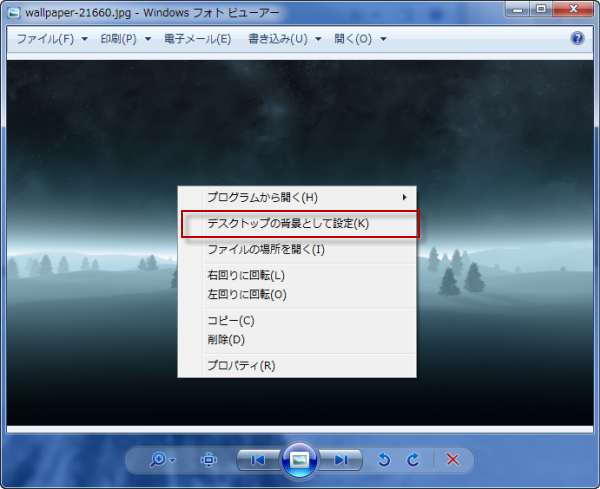Screen dimensions: 600x489
Task: Go to the previous image
Action: [x=257, y=459]
